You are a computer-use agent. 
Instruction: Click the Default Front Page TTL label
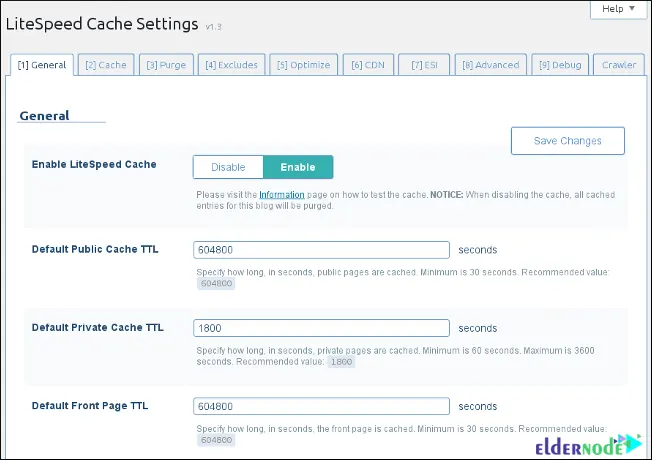(x=90, y=406)
